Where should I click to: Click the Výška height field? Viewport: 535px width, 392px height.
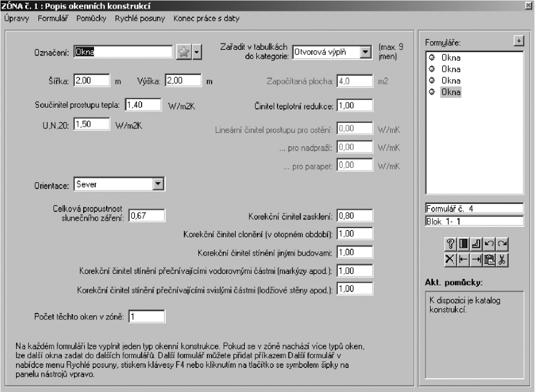(183, 81)
